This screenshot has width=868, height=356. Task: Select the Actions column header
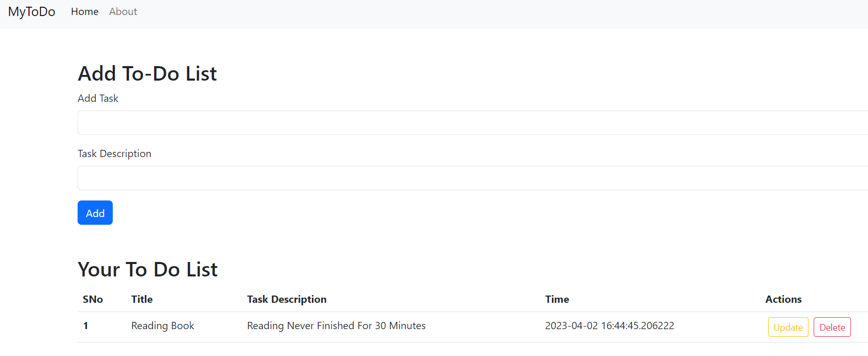[x=783, y=299]
